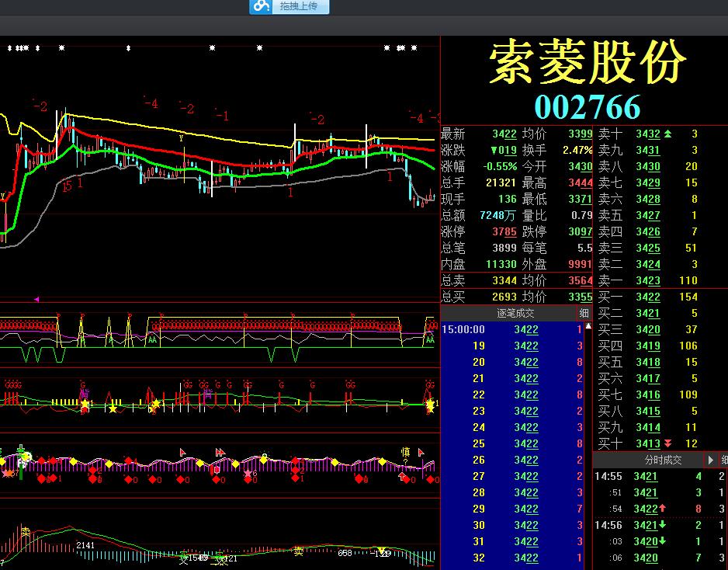Click the 涨幅 value -0.55%
Screen dimensions: 728x570
tap(500, 167)
